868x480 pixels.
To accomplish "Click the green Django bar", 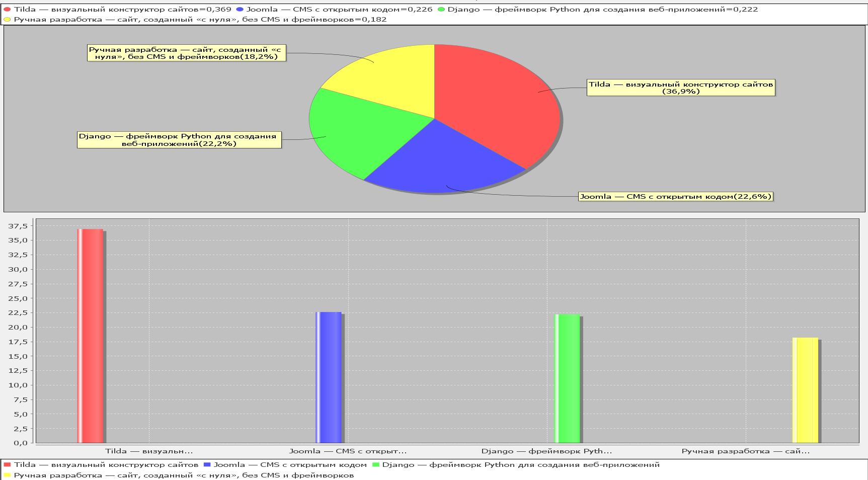I will pos(567,379).
